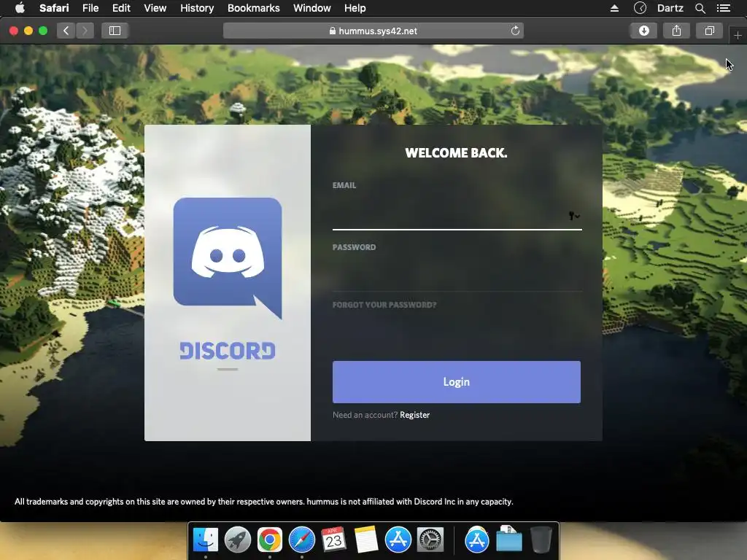Click the Forgot Your Password link

pyautogui.click(x=384, y=305)
